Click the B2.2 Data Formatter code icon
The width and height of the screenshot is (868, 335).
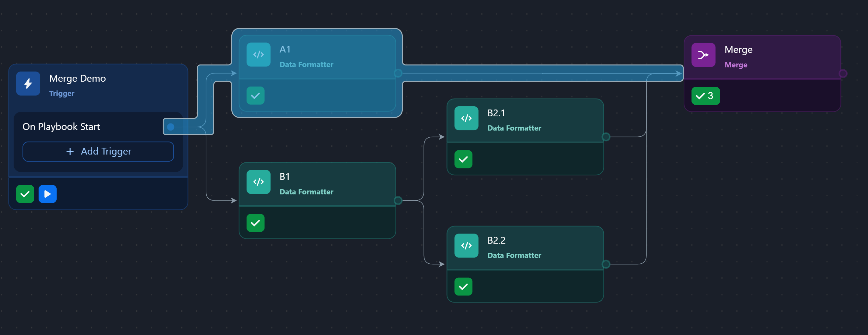[466, 246]
